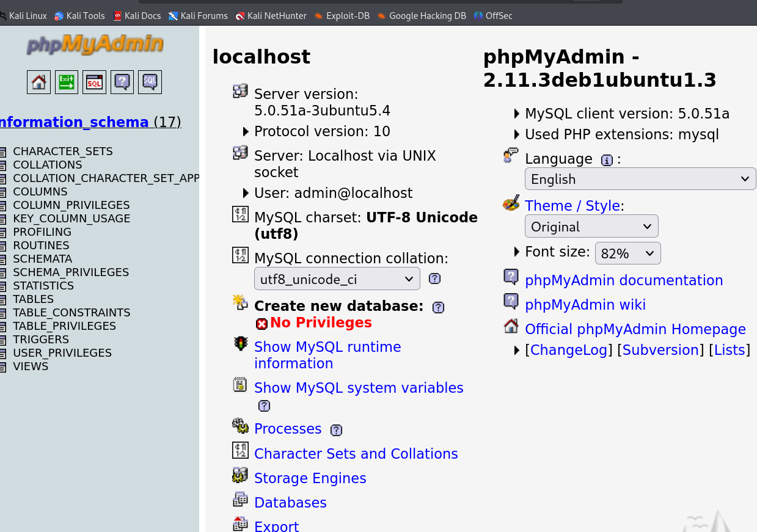Image resolution: width=757 pixels, height=532 pixels.
Task: Open the Kali Tools bookmark
Action: (x=79, y=16)
